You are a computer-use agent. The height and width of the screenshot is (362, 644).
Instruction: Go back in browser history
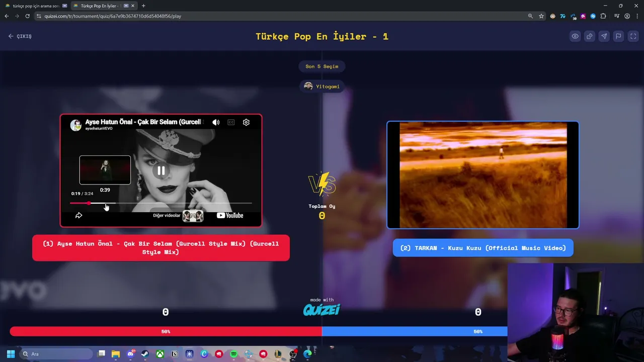[7, 16]
